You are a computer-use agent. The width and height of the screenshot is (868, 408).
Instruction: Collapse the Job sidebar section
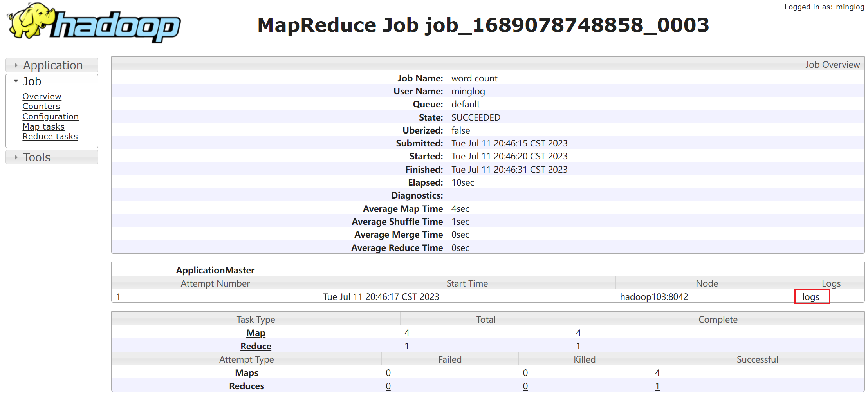[52, 81]
